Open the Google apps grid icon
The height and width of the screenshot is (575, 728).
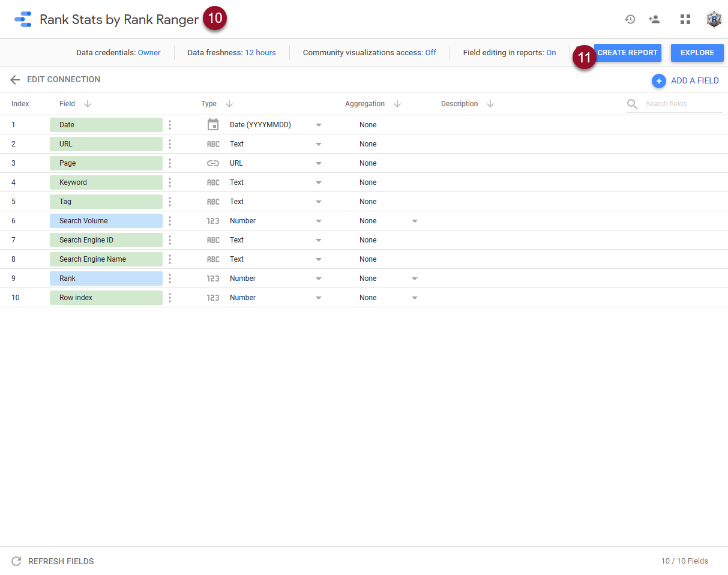[685, 19]
